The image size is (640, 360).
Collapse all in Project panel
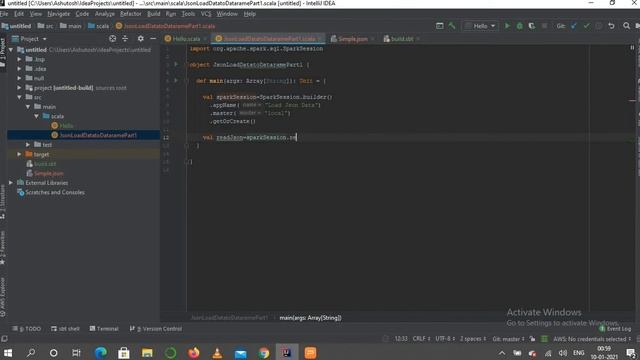point(125,38)
